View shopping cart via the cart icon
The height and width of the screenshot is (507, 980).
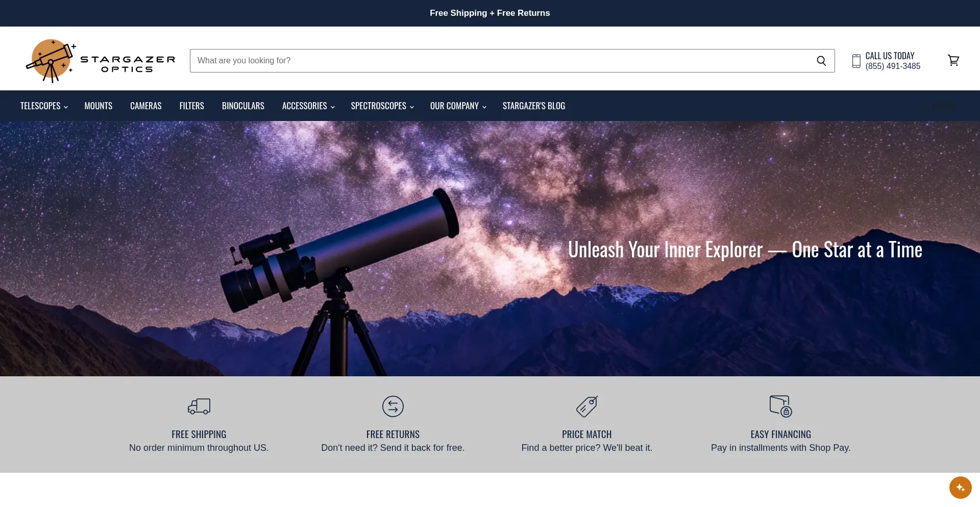(953, 60)
